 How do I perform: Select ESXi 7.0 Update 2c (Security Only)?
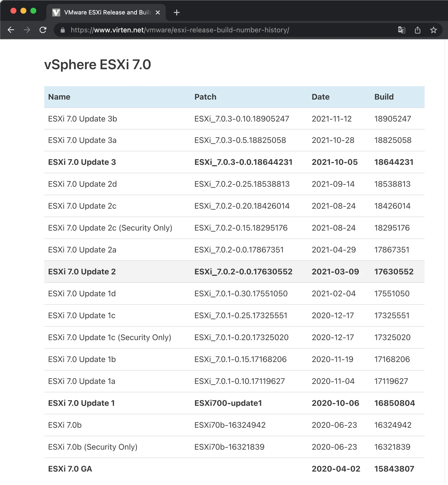tap(110, 228)
